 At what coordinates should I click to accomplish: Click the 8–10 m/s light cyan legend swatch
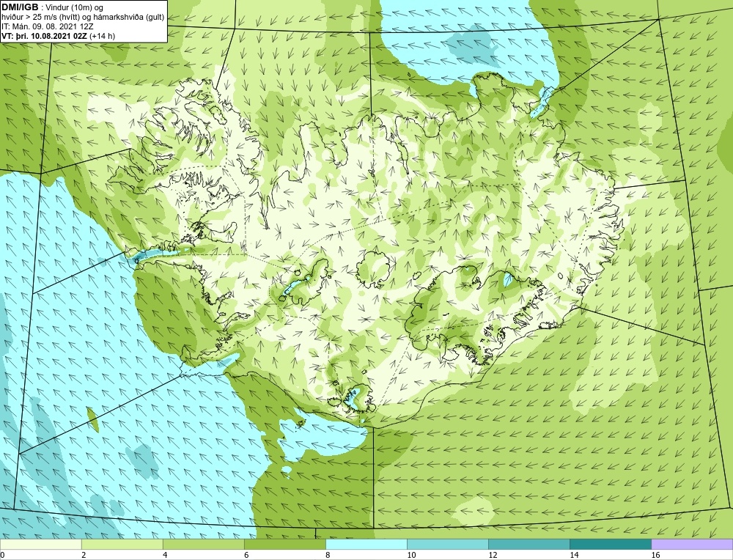pos(366,545)
